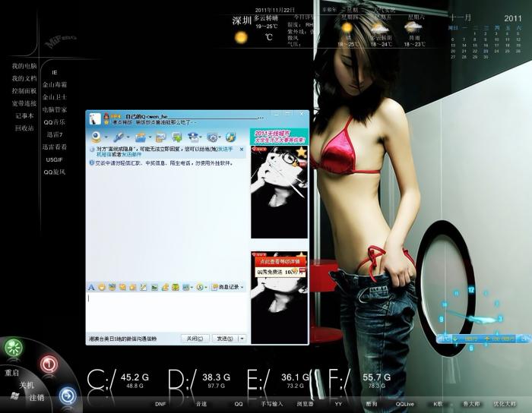Dismiss the offline notice with its X
The image size is (532, 413).
coord(242,149)
